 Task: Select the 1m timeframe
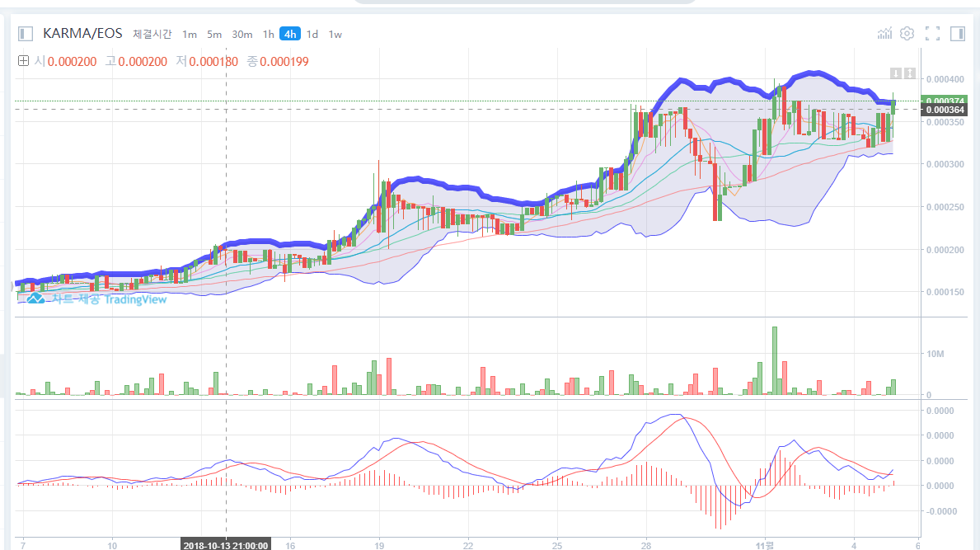pos(190,35)
